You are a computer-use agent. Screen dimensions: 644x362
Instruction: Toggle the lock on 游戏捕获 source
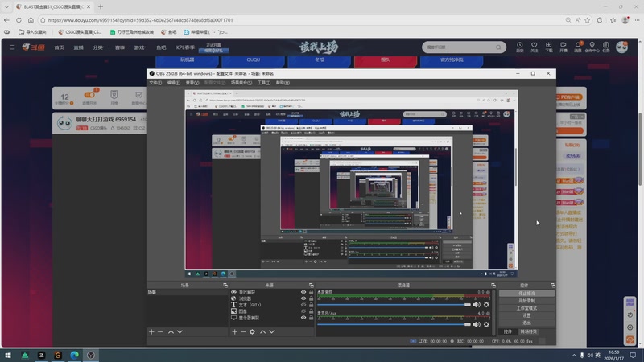311,292
